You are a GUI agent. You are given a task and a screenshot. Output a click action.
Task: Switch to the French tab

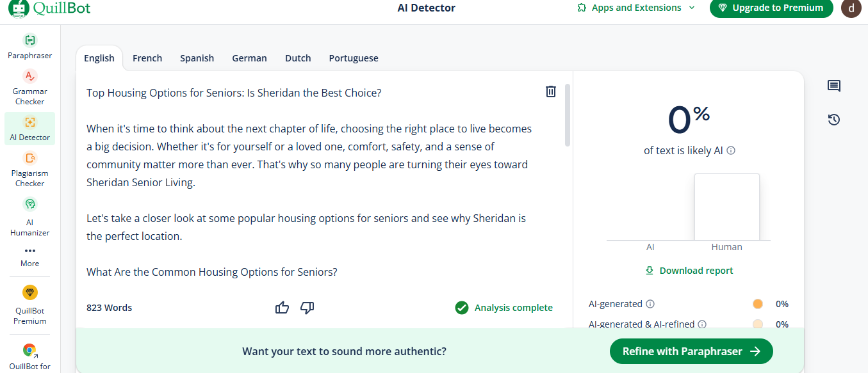pos(147,58)
